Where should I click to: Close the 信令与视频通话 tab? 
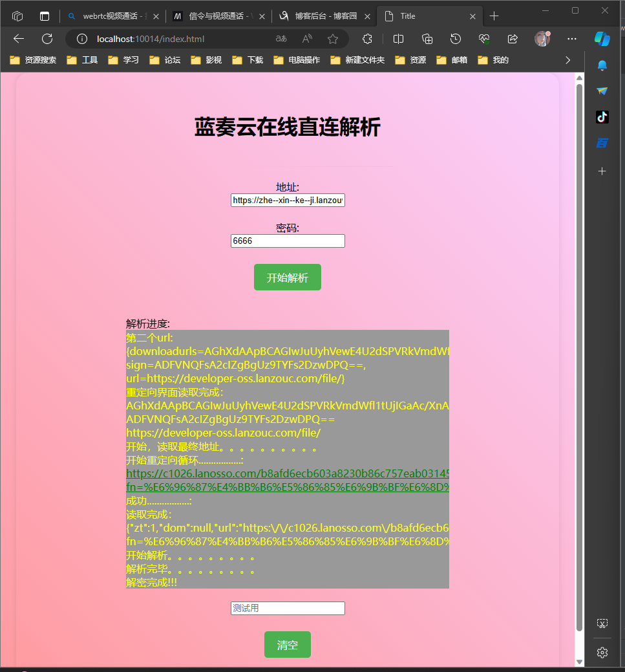tap(262, 16)
